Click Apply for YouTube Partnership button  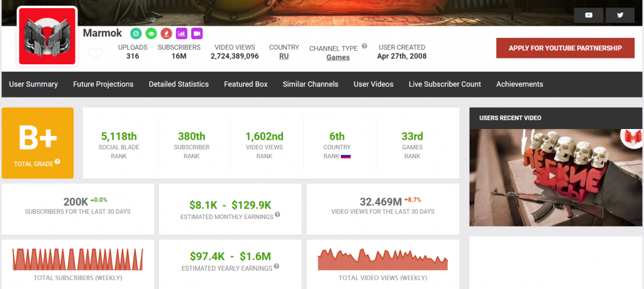pos(565,48)
